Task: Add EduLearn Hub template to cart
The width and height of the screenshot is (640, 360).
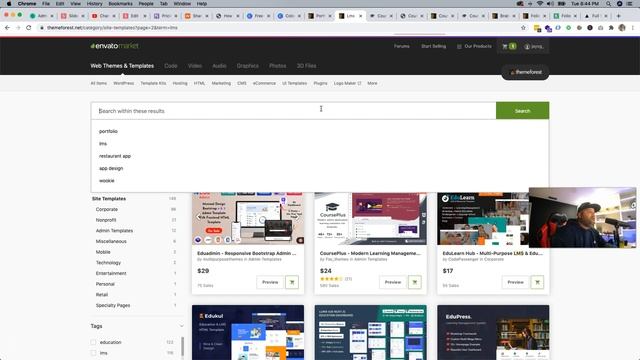Action: tap(537, 282)
